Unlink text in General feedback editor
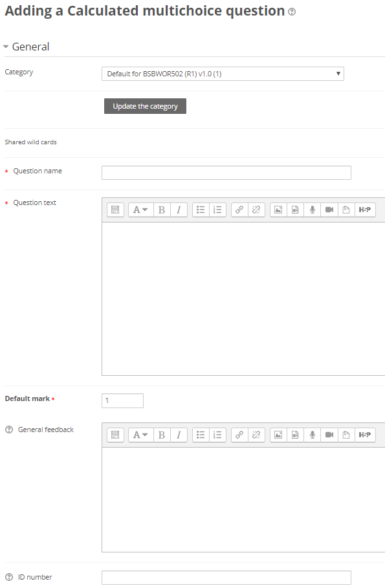 coord(256,435)
